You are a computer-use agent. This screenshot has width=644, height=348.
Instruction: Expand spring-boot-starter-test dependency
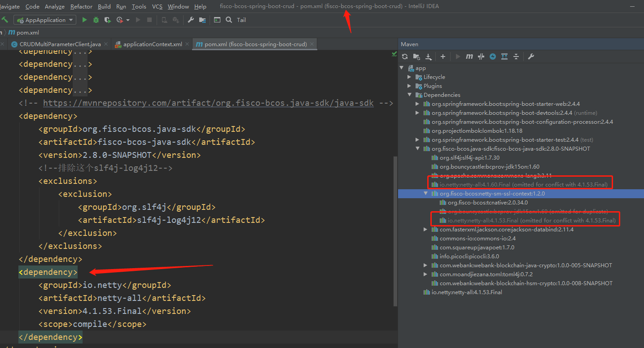[418, 140]
